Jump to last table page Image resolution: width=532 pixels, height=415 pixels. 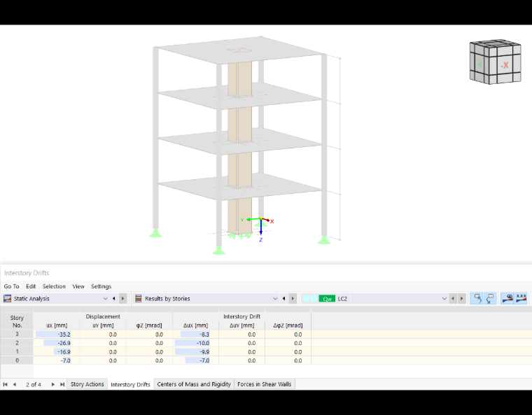pos(62,384)
